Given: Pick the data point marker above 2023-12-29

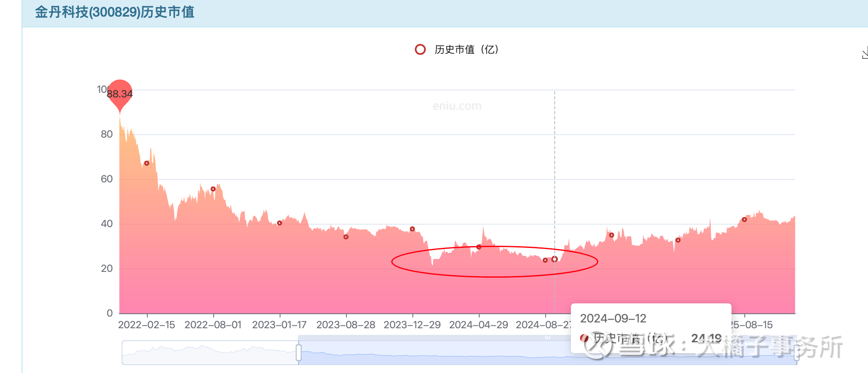Looking at the screenshot, I should pyautogui.click(x=412, y=229).
